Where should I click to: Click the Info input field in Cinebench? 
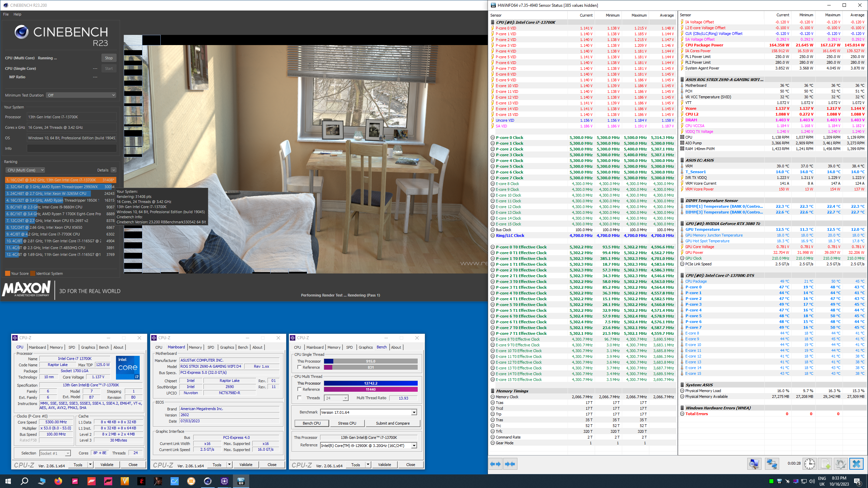click(x=72, y=148)
